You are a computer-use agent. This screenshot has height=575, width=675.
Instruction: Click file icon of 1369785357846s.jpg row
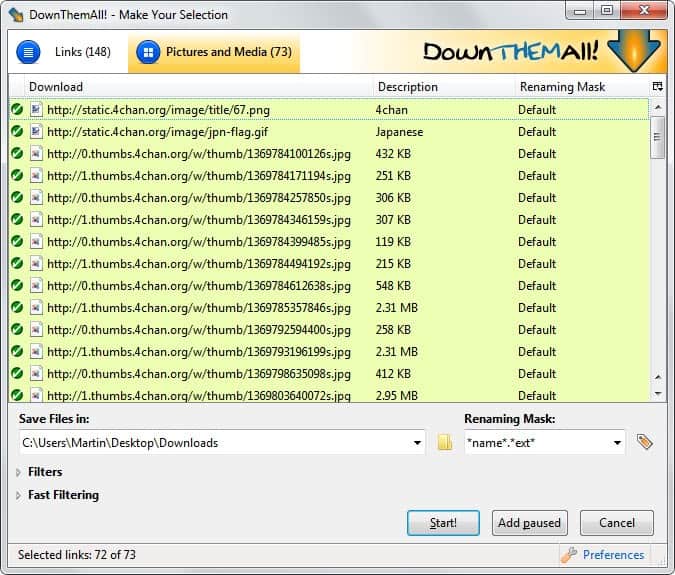pos(36,307)
